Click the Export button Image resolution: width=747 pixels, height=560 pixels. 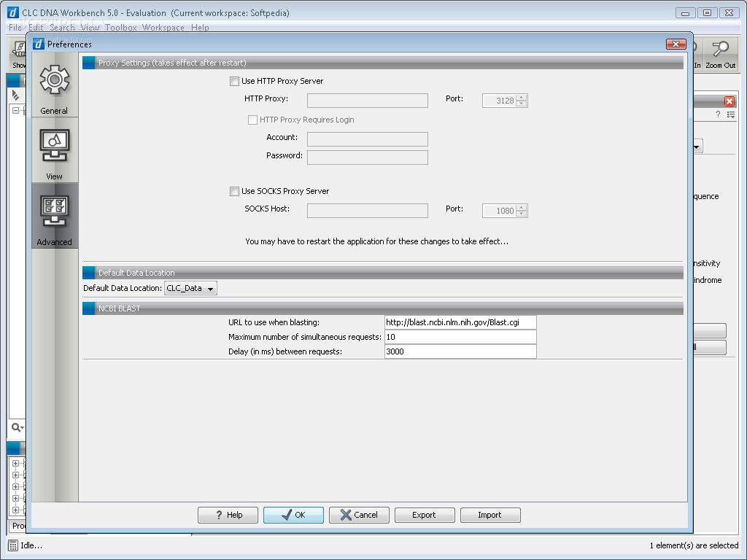point(425,515)
